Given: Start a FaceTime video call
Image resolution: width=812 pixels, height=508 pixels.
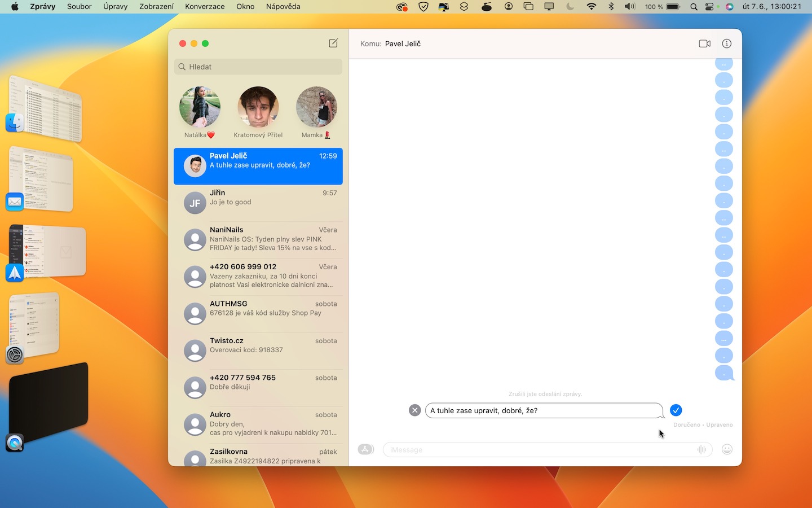Looking at the screenshot, I should click(704, 43).
